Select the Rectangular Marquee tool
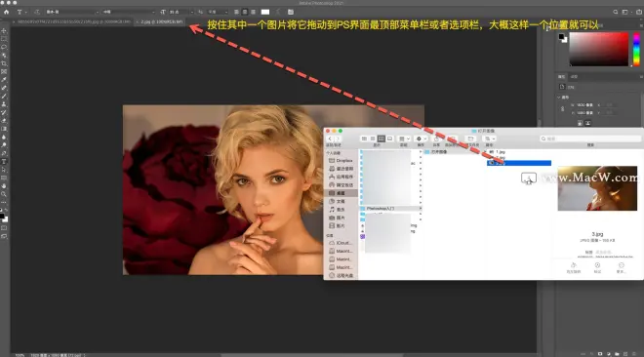The image size is (644, 357). click(x=4, y=39)
